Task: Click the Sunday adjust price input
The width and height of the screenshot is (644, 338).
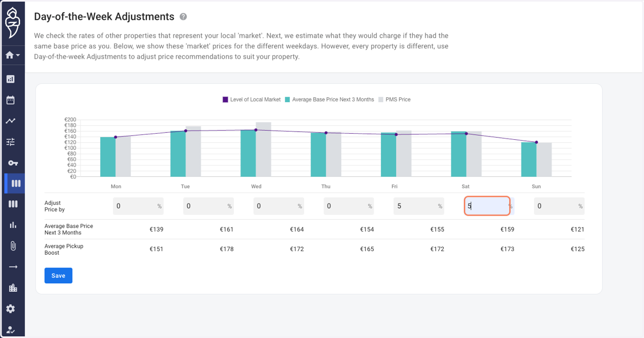Action: [559, 206]
